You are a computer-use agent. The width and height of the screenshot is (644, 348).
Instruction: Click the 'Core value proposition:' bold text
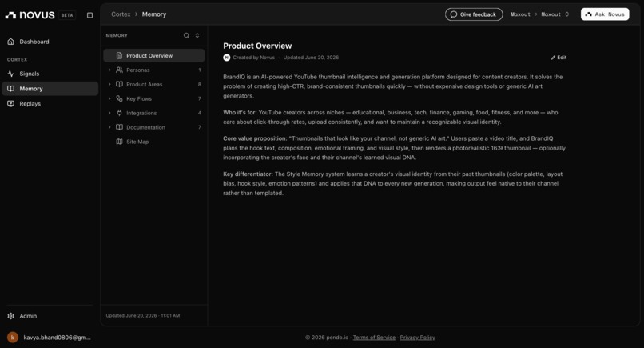pos(255,138)
